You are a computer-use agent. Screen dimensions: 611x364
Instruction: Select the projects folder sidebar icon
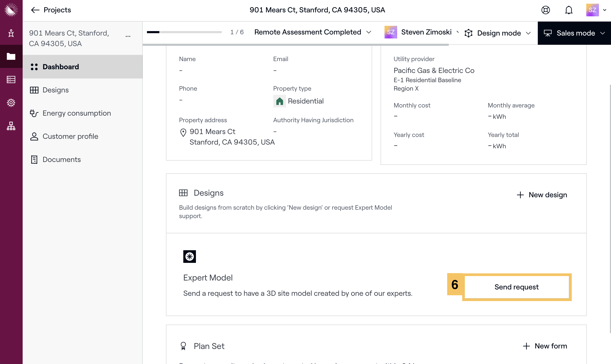(11, 56)
